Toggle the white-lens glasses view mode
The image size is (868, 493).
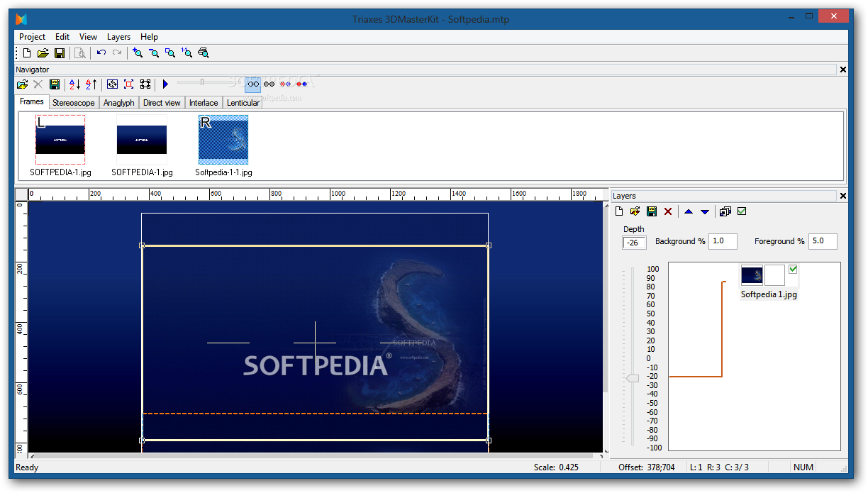point(253,84)
